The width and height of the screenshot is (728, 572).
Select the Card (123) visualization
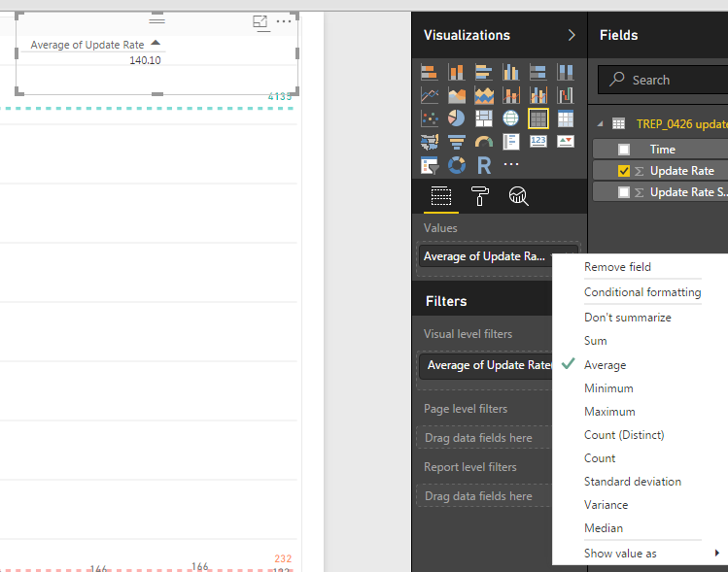click(538, 141)
